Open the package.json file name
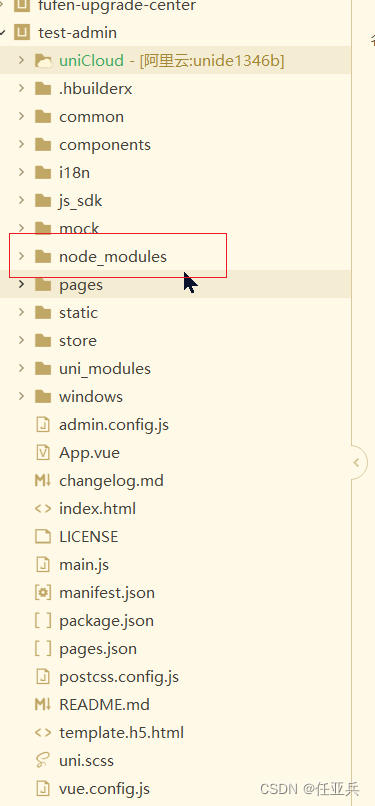 click(106, 621)
